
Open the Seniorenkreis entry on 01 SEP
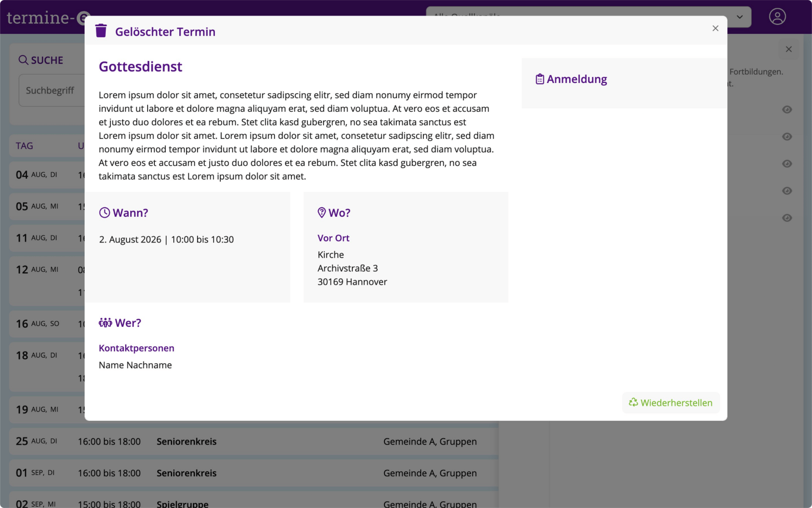pos(187,473)
